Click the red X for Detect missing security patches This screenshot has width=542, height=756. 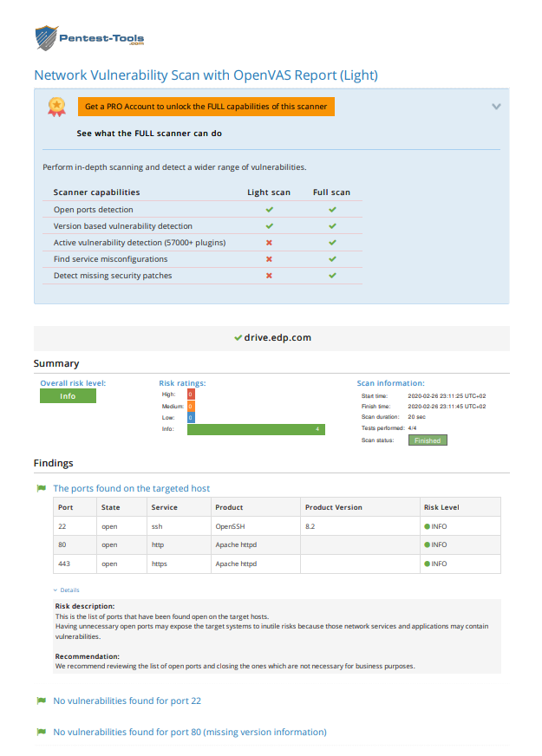(269, 276)
